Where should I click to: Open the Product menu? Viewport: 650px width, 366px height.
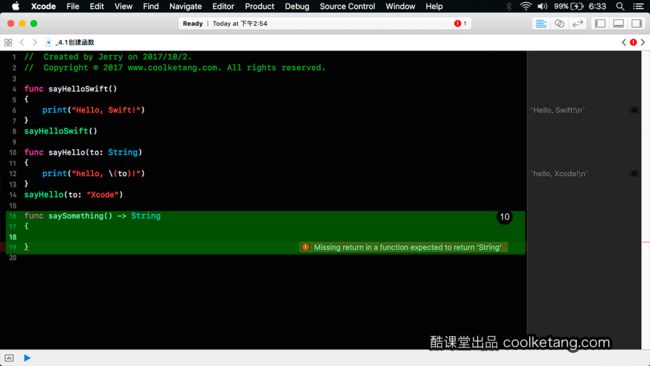coord(259,6)
